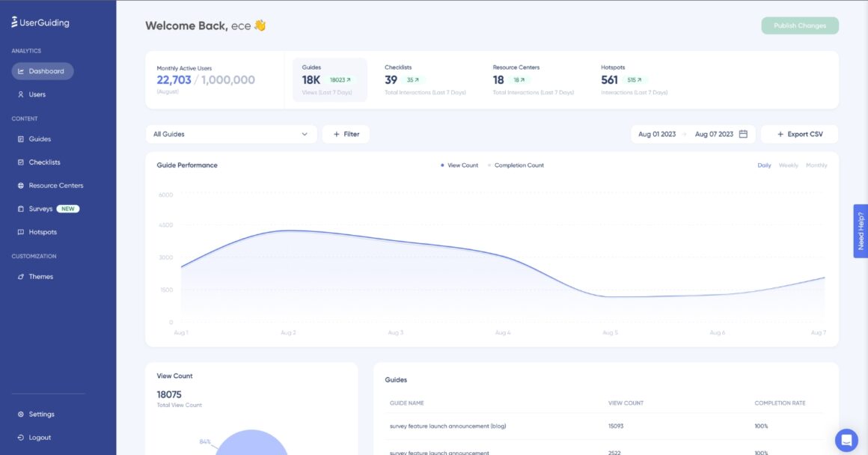Click the Dashboard chart icon in the sidebar
This screenshot has width=868, height=455.
[20, 71]
